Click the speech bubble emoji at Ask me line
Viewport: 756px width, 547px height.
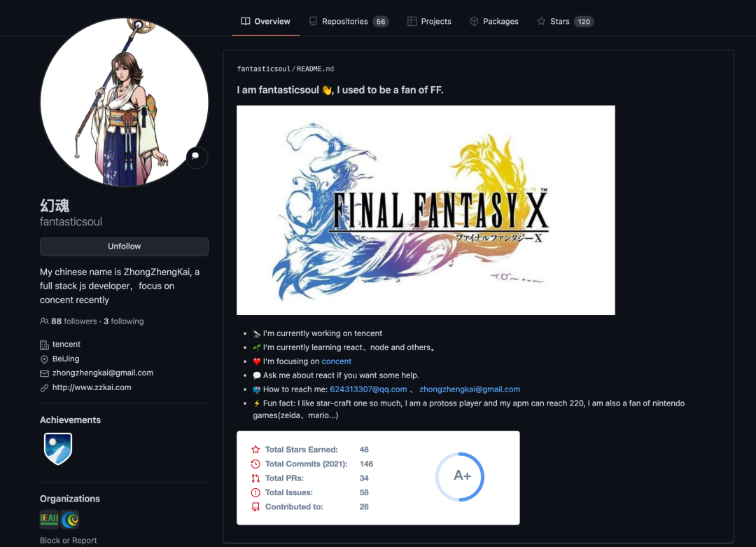pos(257,376)
